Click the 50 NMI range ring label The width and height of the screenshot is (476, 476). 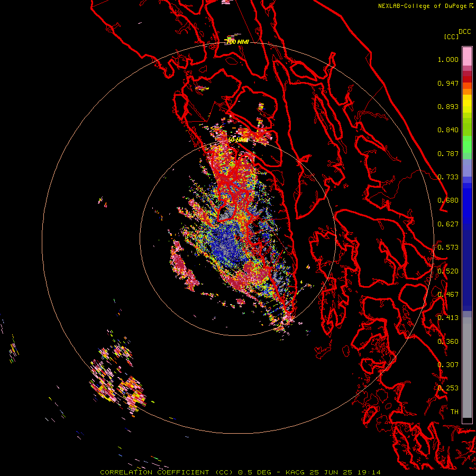(x=238, y=140)
